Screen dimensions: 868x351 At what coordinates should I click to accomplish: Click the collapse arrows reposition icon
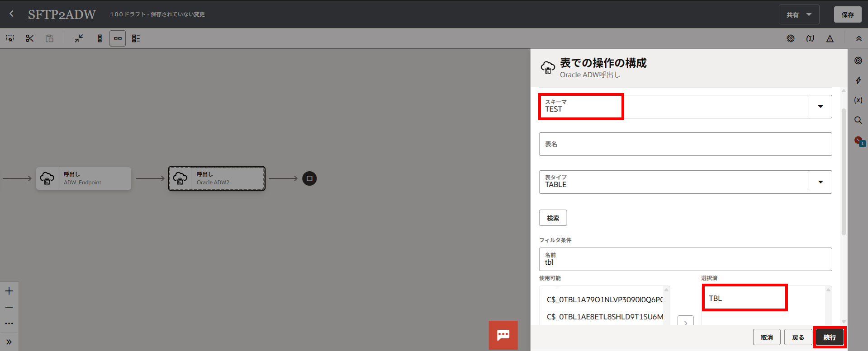[x=79, y=38]
